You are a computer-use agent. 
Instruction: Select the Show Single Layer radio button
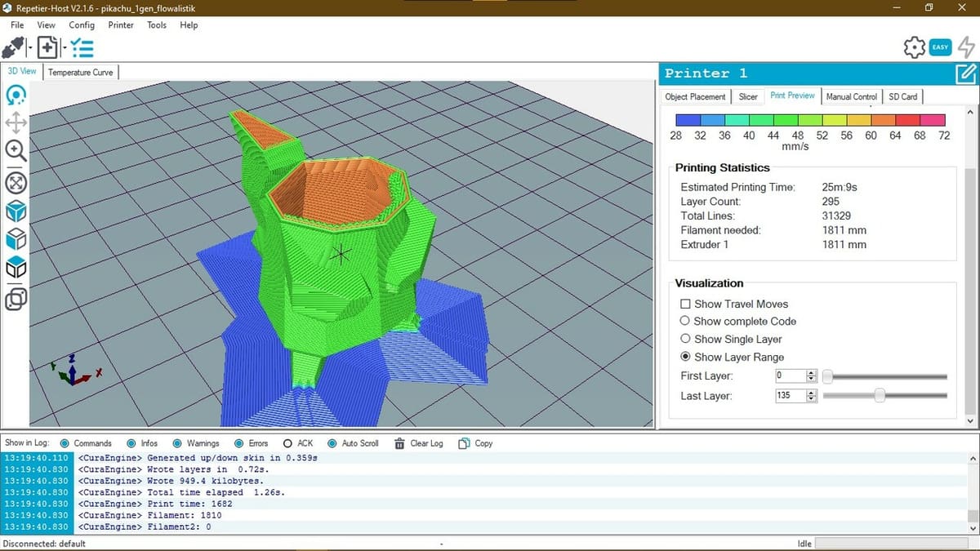pyautogui.click(x=685, y=339)
